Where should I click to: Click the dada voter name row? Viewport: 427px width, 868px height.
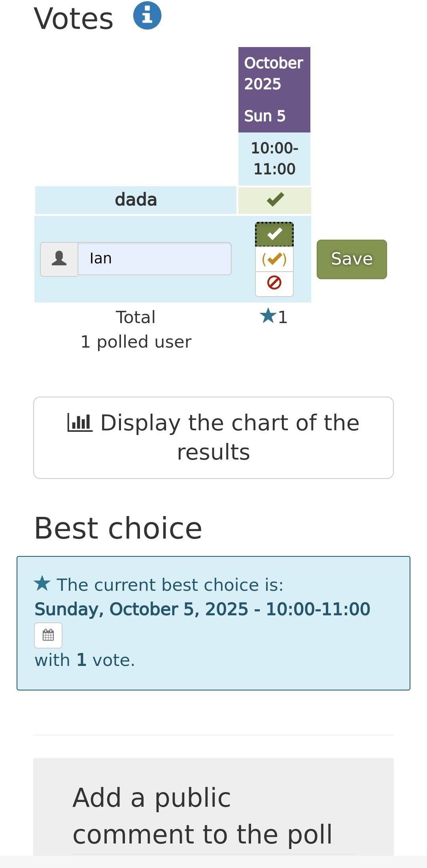pos(136,200)
